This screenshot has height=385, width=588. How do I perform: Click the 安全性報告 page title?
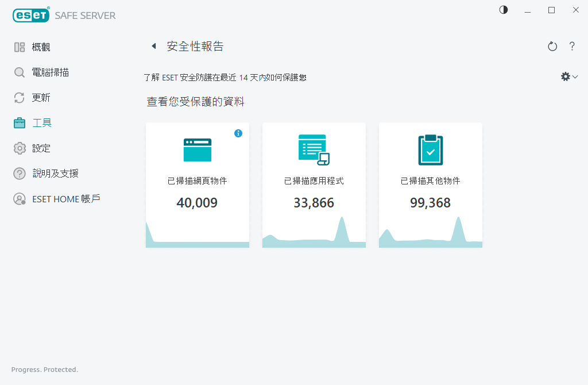coord(195,46)
